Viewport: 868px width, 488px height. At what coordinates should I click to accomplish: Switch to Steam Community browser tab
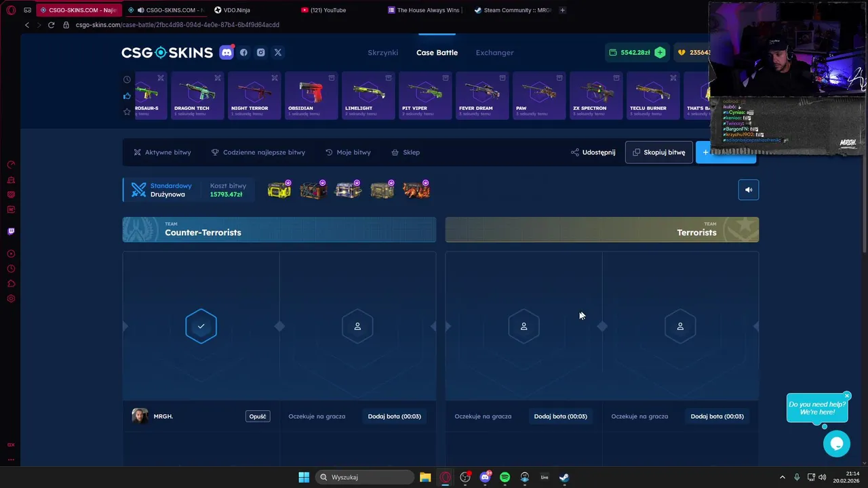click(513, 10)
